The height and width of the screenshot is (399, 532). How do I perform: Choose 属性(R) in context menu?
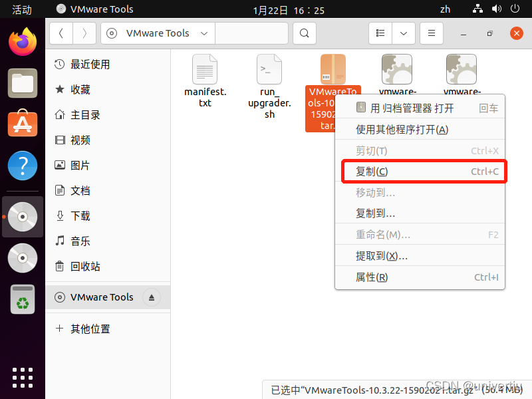tap(420, 277)
